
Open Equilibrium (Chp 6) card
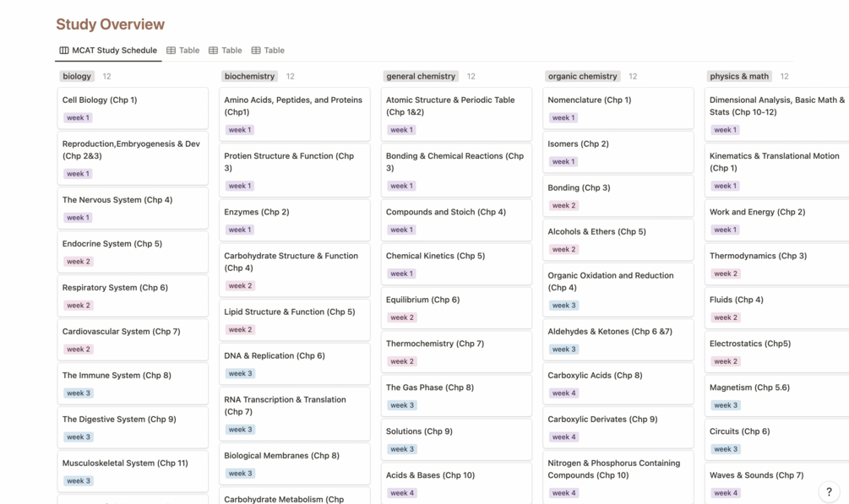(456, 308)
